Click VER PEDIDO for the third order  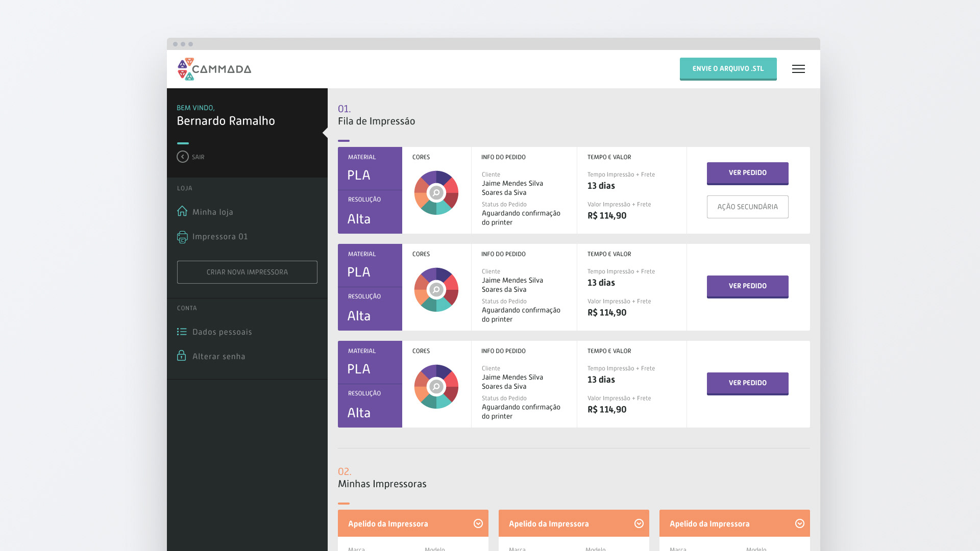click(747, 384)
